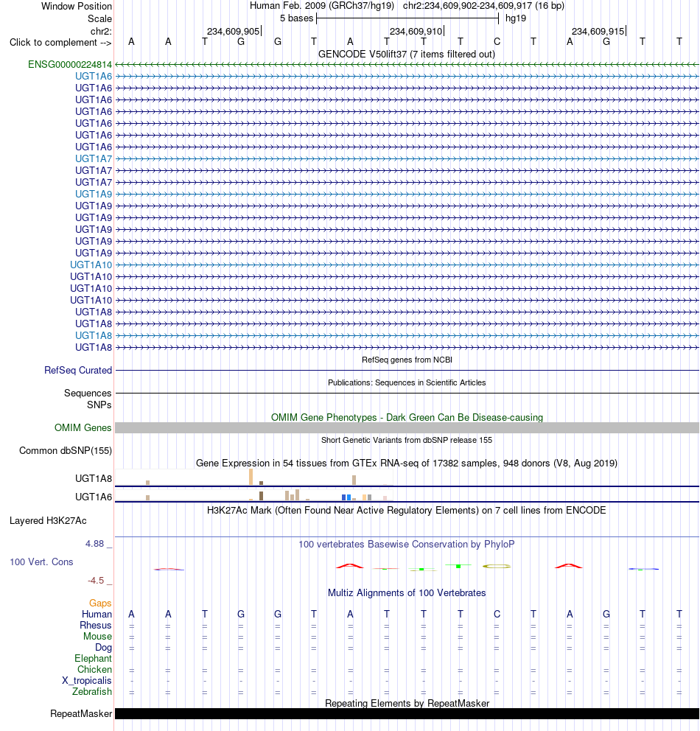Viewport: 700px width, 731px height.
Task: Select the light-blue UGT1A9 transcript label
Action: coord(94,194)
